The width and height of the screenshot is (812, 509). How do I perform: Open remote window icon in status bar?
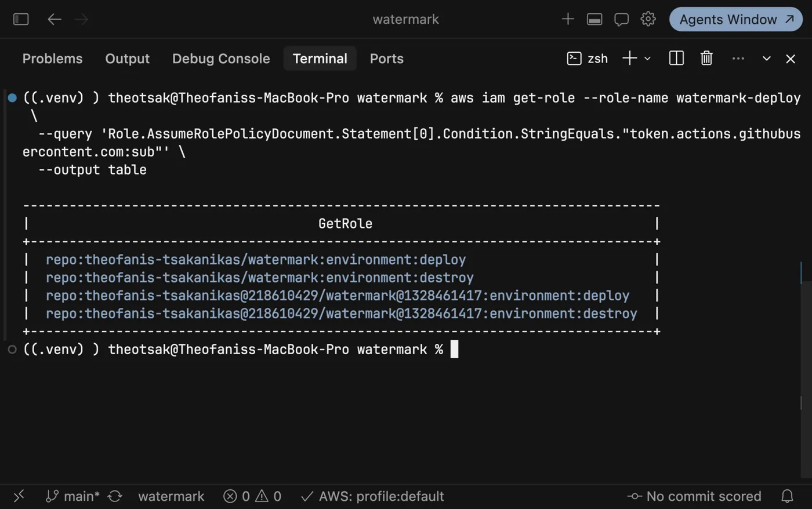pos(19,496)
